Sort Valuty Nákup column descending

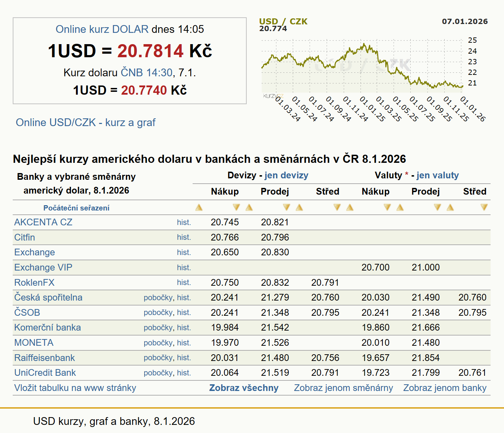tap(387, 207)
